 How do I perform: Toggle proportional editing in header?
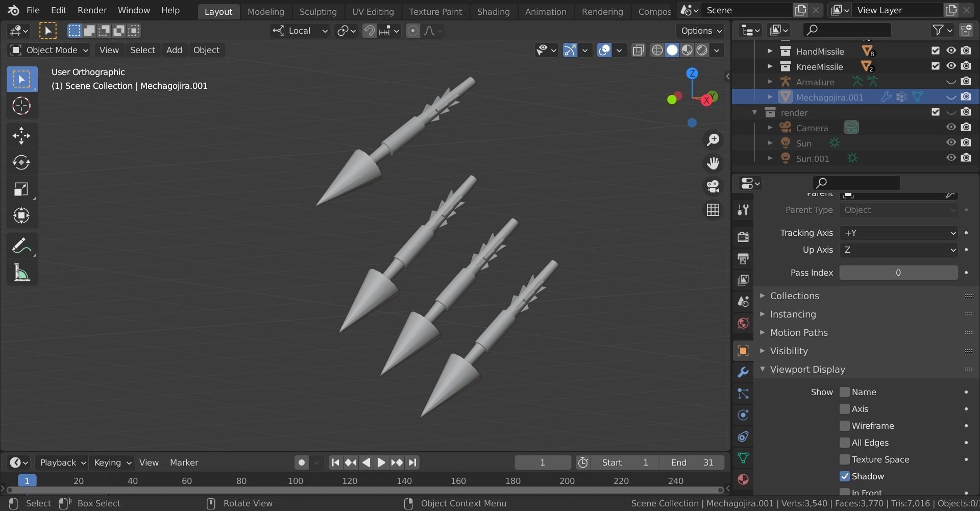point(413,31)
